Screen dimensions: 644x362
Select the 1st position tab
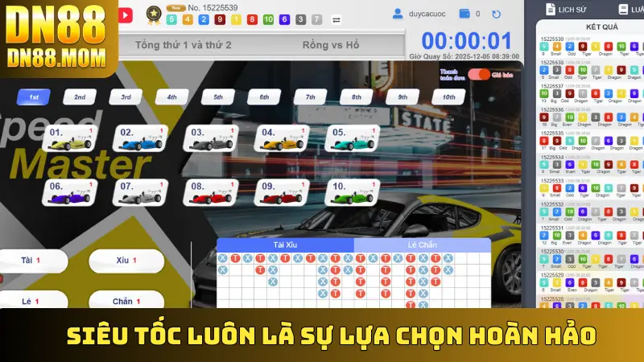[x=34, y=97]
